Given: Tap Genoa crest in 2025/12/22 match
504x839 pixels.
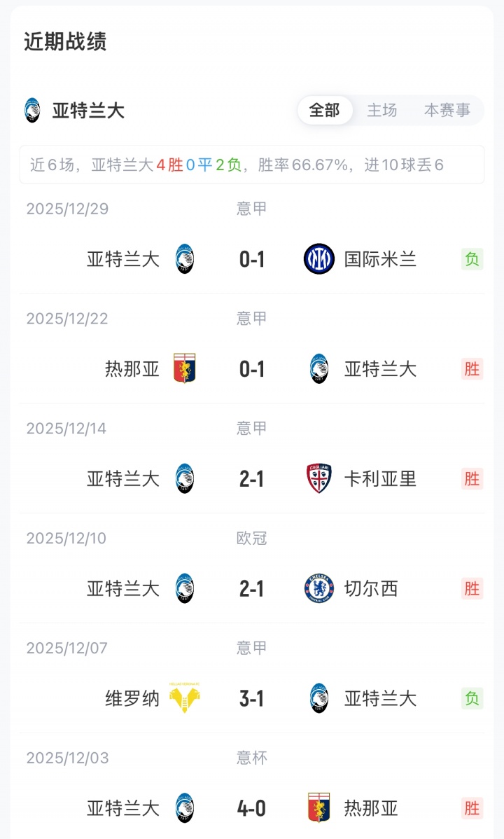Looking at the screenshot, I should (185, 369).
